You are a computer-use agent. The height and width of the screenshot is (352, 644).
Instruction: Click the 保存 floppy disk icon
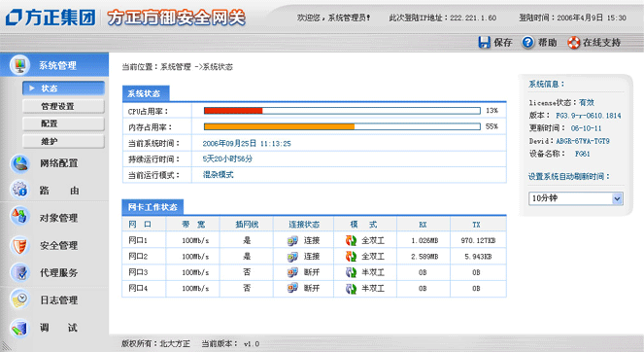pos(485,43)
